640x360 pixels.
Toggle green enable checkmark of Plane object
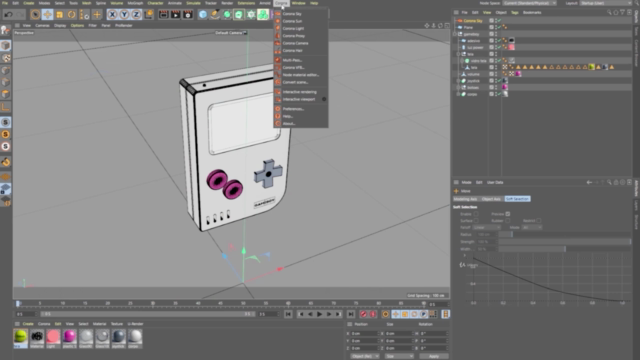coord(499,27)
